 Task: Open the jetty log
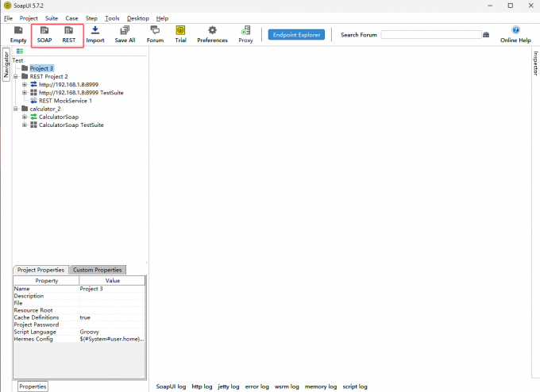coord(229,386)
